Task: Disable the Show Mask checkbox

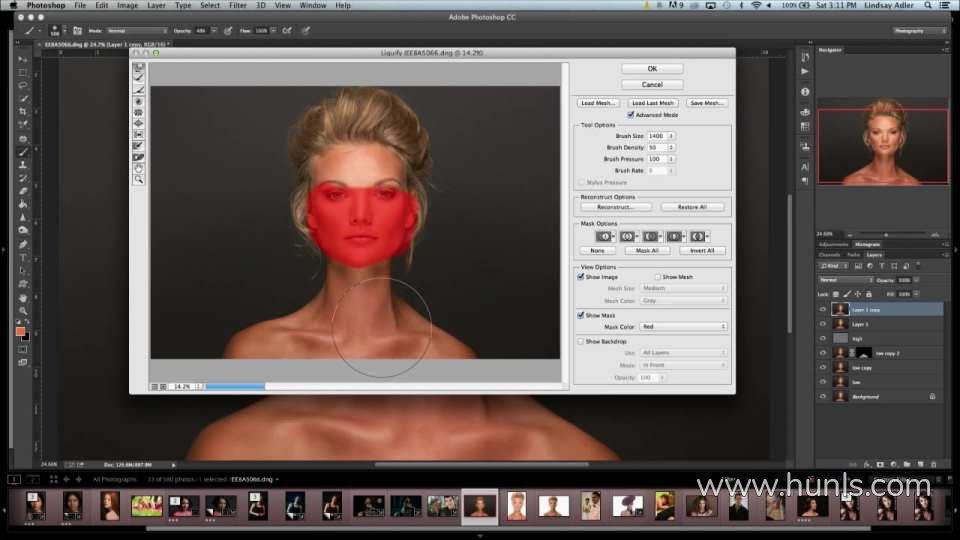Action: (582, 315)
